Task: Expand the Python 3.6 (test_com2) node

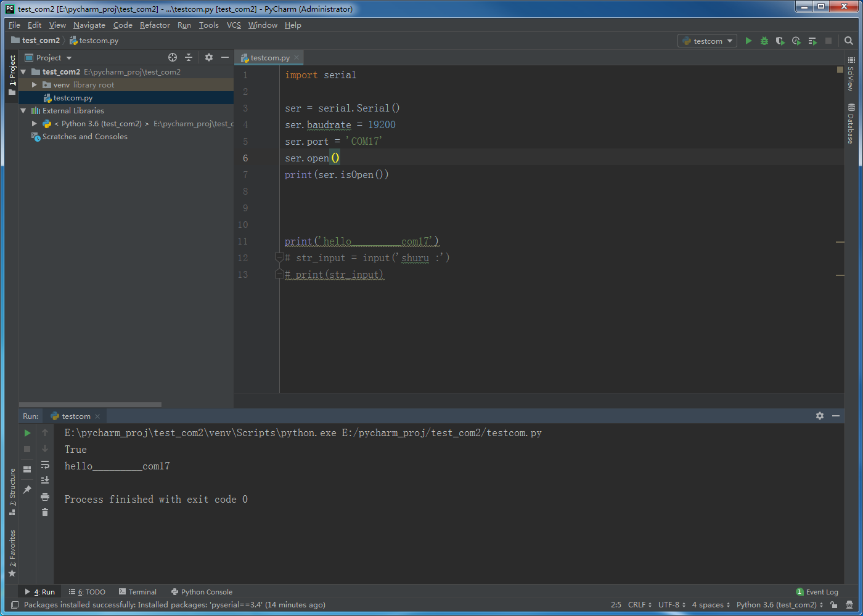Action: [35, 124]
